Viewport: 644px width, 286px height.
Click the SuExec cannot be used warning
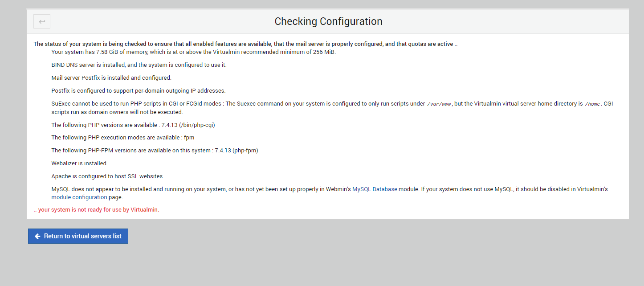click(332, 107)
